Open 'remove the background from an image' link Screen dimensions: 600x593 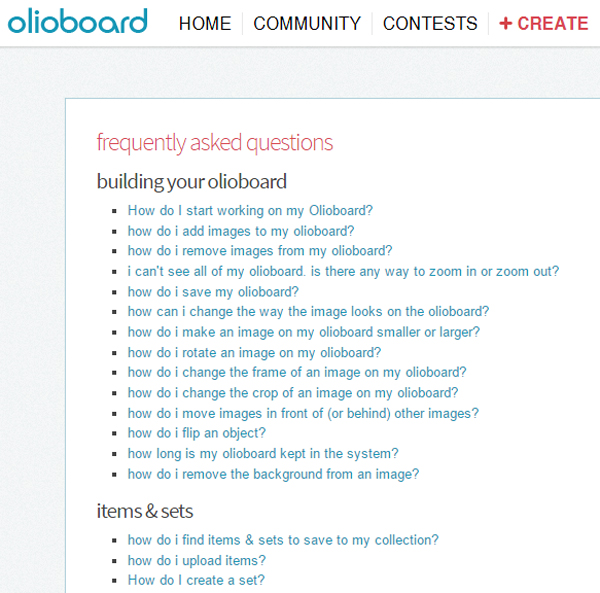pyautogui.click(x=274, y=475)
